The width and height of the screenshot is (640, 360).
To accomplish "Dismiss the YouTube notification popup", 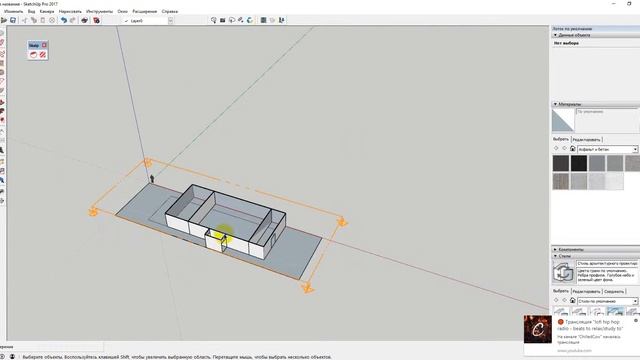I will pos(636,321).
